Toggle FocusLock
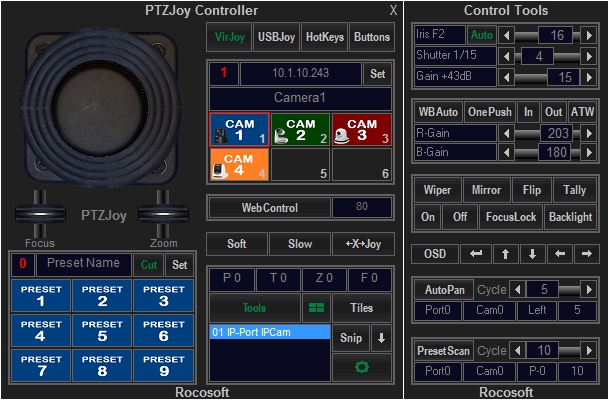 511,217
